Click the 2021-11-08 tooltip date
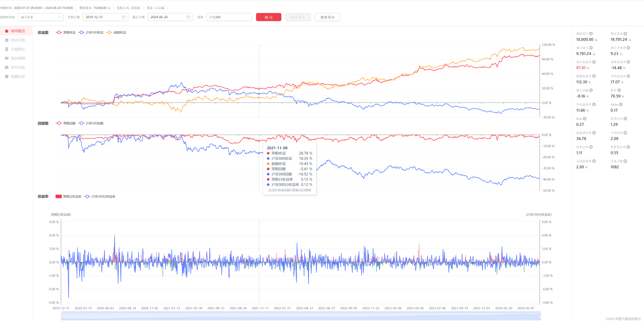Image resolution: width=644 pixels, height=322 pixels. point(277,148)
